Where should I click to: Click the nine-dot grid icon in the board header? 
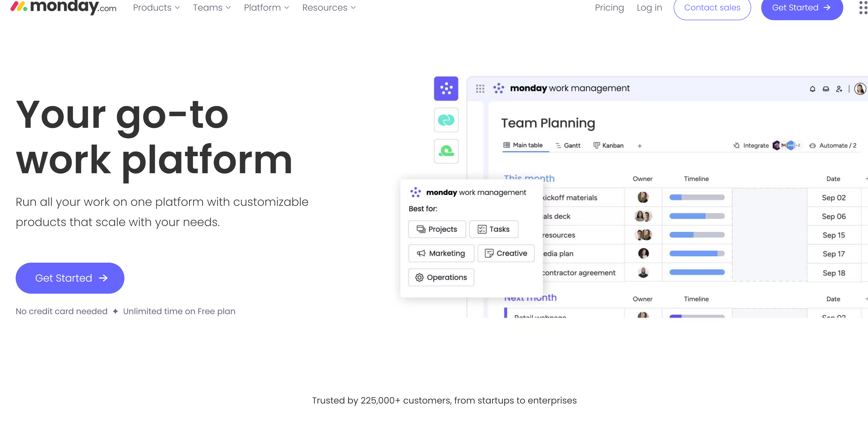click(480, 89)
